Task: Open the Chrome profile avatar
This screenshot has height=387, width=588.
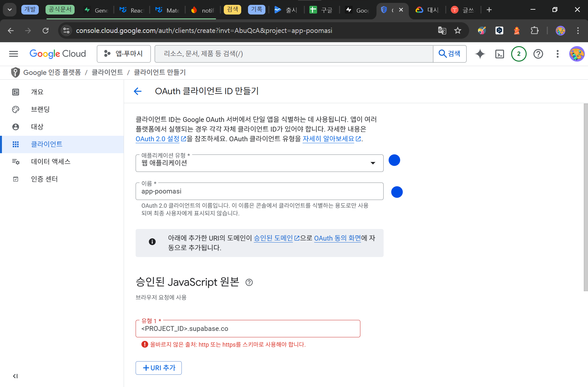Action: click(561, 31)
